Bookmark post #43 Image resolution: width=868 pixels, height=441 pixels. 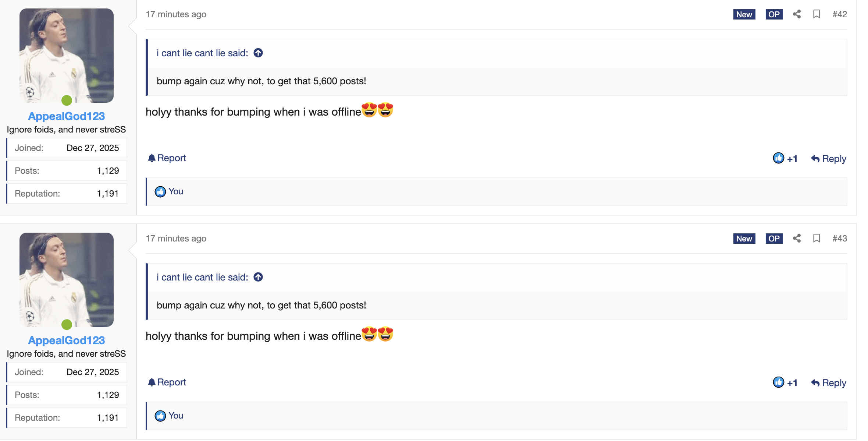tap(817, 239)
